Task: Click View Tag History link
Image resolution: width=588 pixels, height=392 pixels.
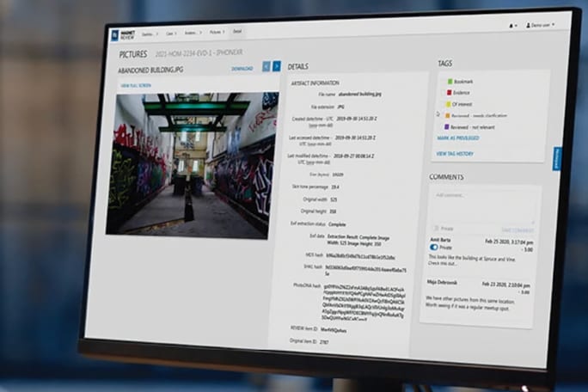Action: click(x=455, y=153)
